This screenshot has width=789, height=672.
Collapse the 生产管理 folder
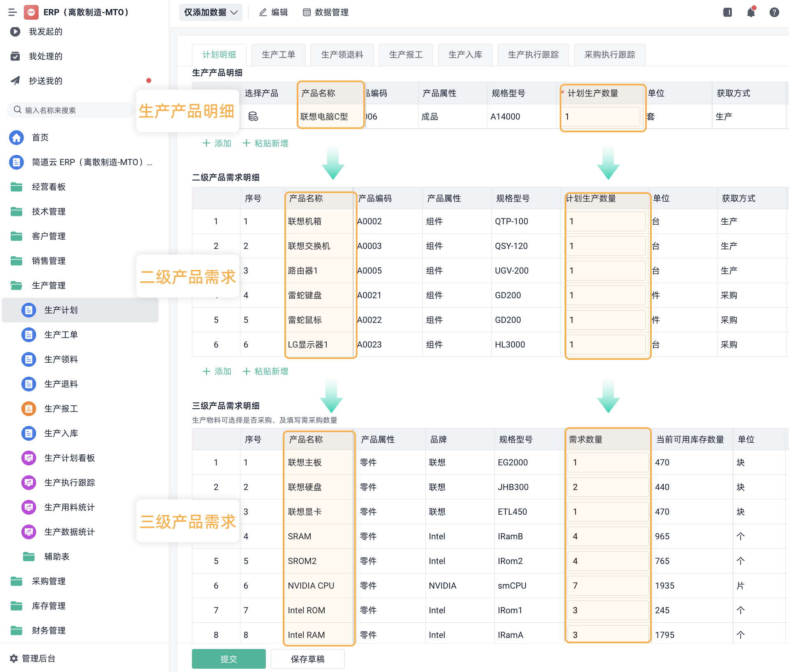(48, 285)
